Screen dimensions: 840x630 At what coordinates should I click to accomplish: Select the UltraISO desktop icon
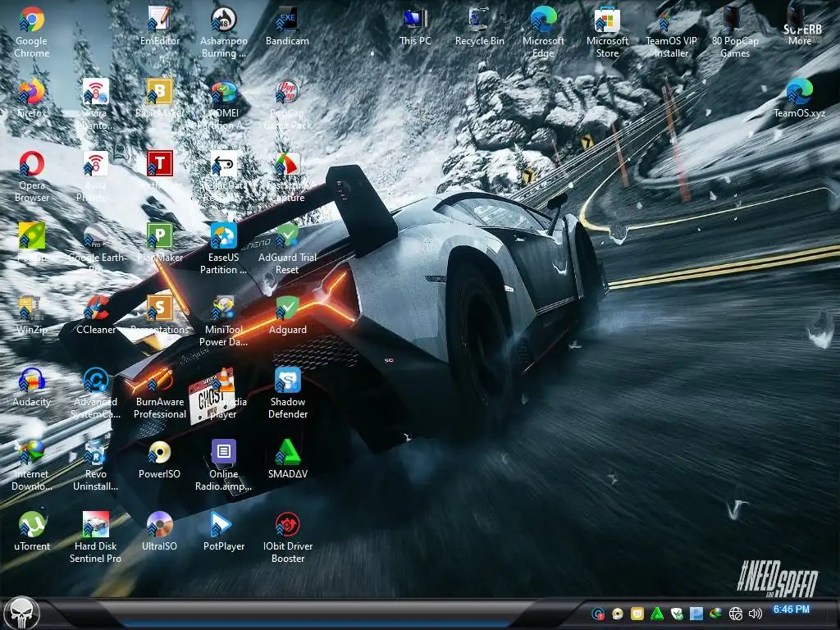160,525
